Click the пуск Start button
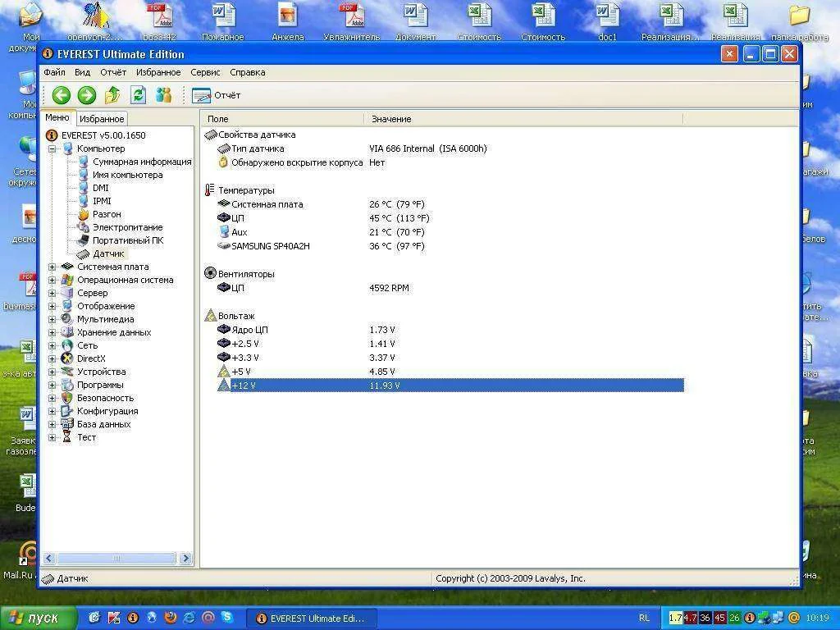The image size is (840, 630). pyautogui.click(x=39, y=618)
